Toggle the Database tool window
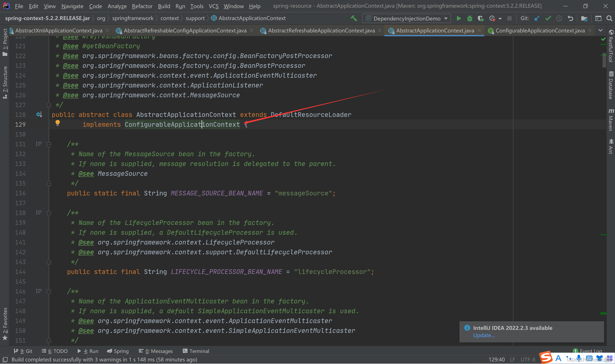The image size is (615, 364). tap(611, 85)
